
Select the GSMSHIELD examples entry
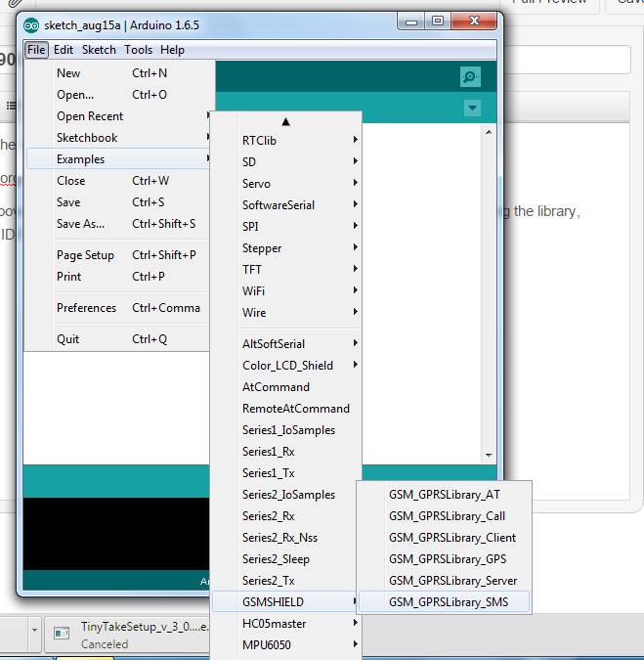[284, 602]
